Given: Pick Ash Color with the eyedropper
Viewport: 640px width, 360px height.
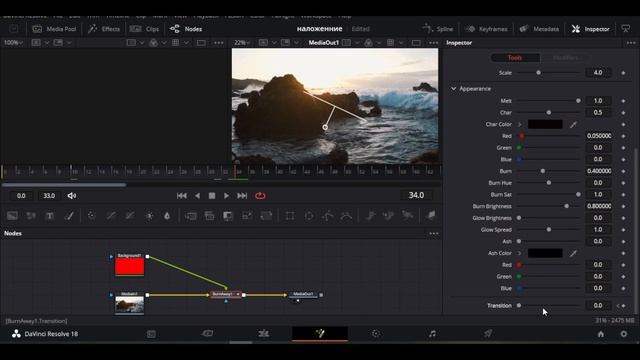Looking at the screenshot, I should coord(573,253).
